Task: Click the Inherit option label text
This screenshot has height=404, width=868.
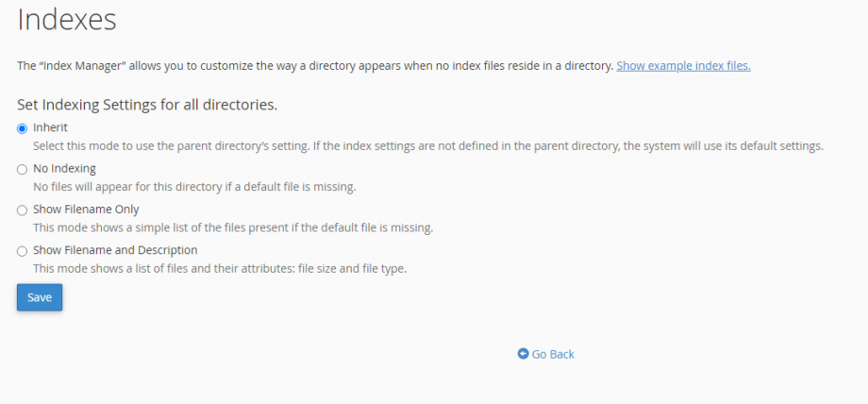Action: tap(51, 127)
